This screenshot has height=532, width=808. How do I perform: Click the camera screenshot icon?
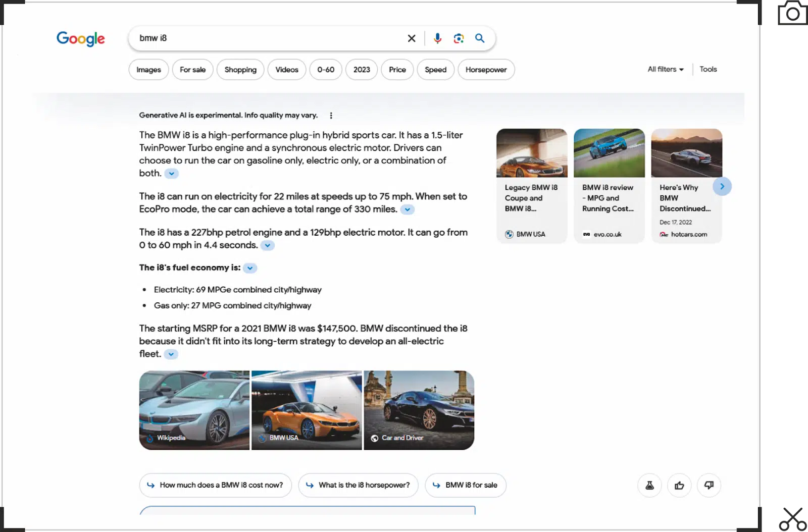point(792,13)
